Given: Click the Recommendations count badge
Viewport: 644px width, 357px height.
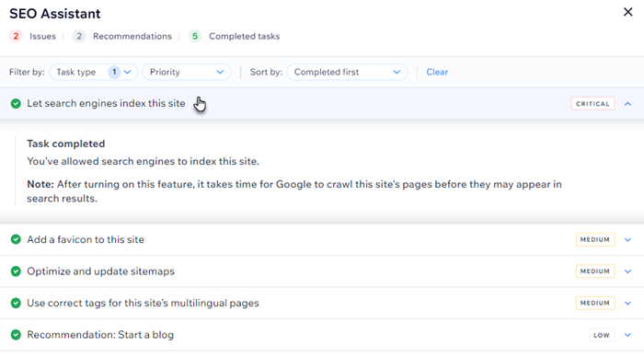Looking at the screenshot, I should 79,36.
